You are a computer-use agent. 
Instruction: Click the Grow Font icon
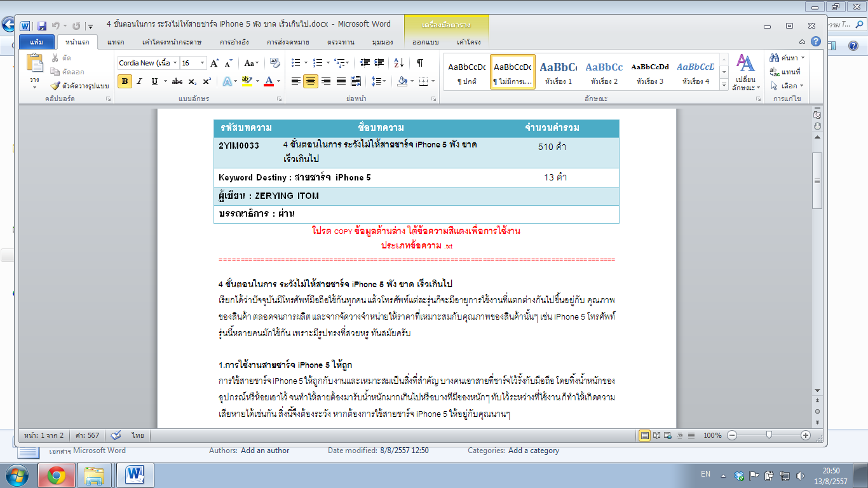click(215, 63)
